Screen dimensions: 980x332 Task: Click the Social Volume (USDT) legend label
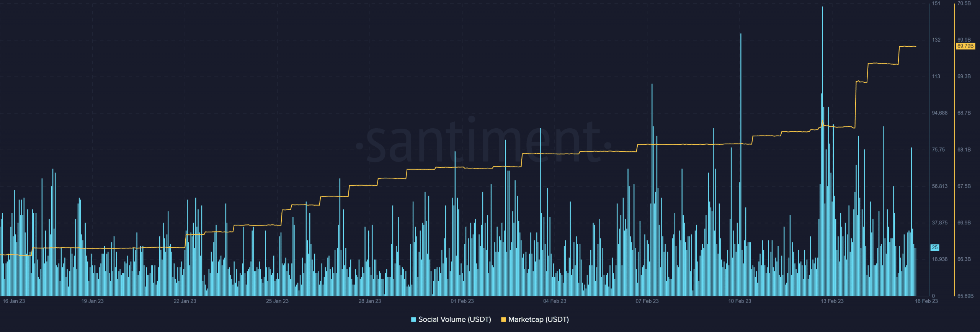tap(454, 319)
